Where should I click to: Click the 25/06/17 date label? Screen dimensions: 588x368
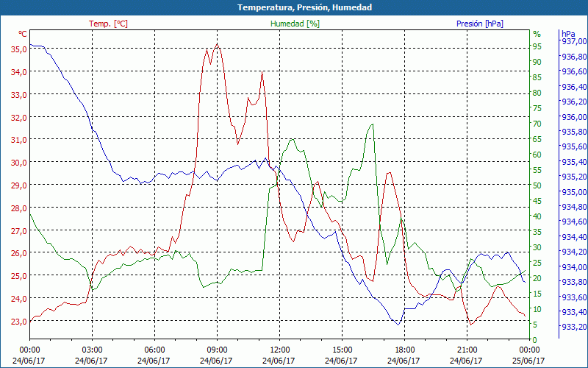[x=528, y=361]
